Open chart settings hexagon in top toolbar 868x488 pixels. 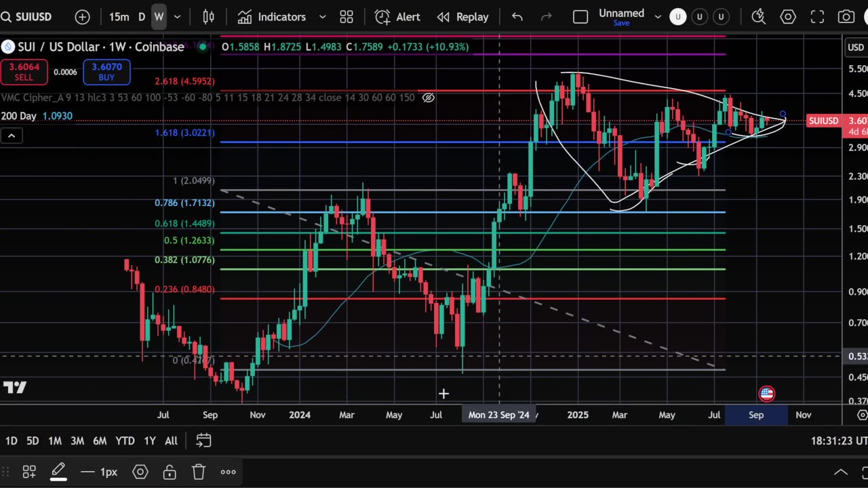click(x=788, y=17)
